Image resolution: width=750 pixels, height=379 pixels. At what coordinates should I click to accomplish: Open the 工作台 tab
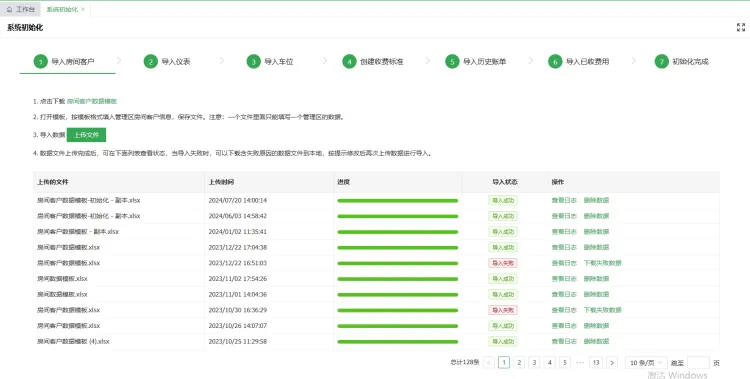[21, 10]
